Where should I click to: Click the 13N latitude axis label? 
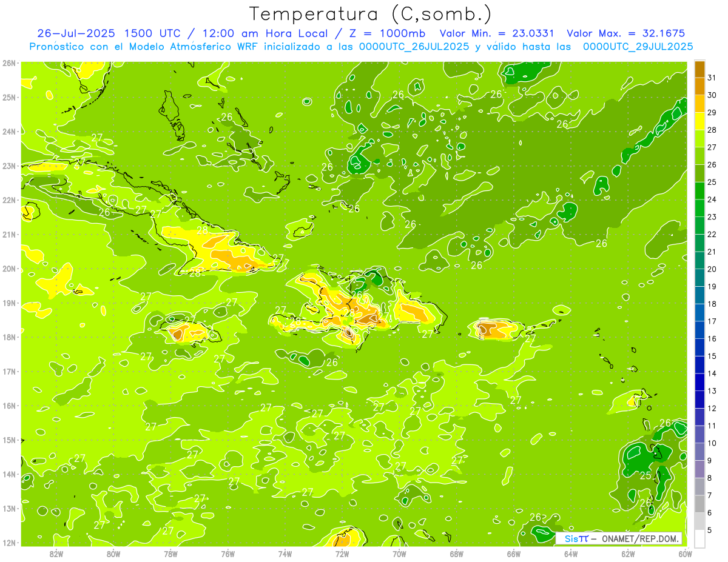pos(8,509)
